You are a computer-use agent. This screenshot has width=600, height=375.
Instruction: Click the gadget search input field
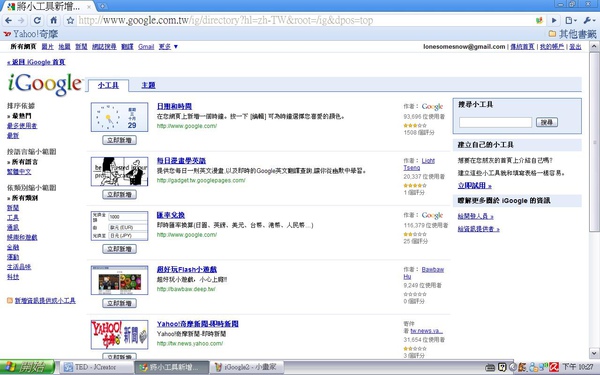coord(495,122)
